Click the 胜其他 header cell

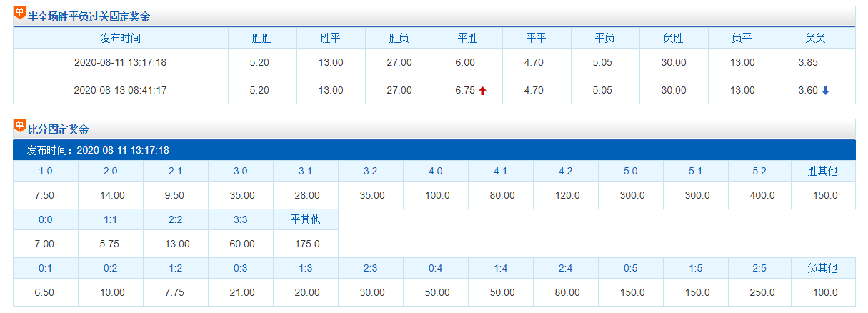pyautogui.click(x=823, y=172)
